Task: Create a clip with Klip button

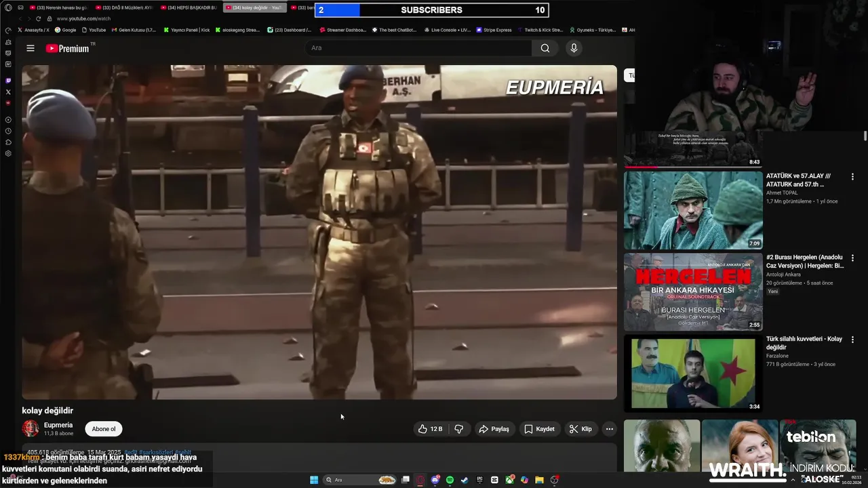Action: 580,429
